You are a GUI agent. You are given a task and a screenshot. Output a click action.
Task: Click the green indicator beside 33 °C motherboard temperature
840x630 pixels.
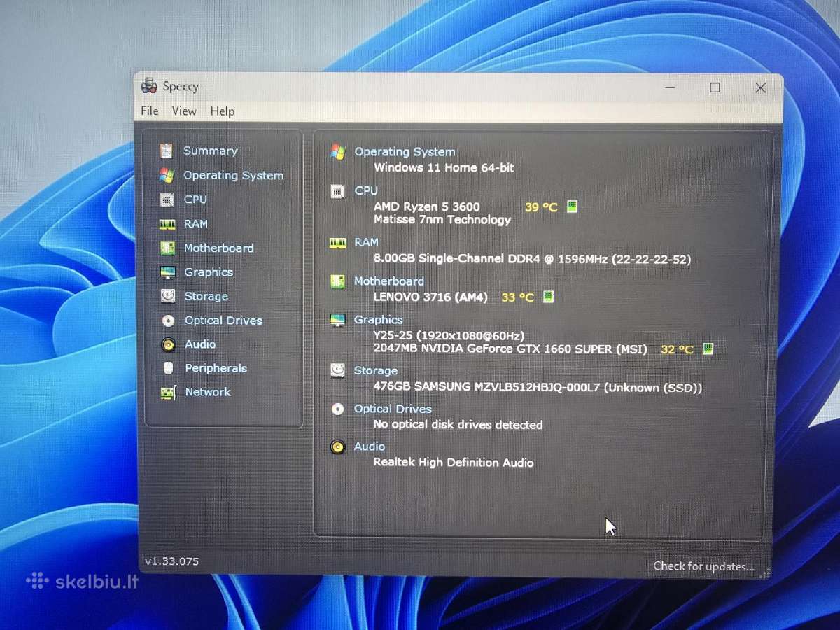point(549,297)
